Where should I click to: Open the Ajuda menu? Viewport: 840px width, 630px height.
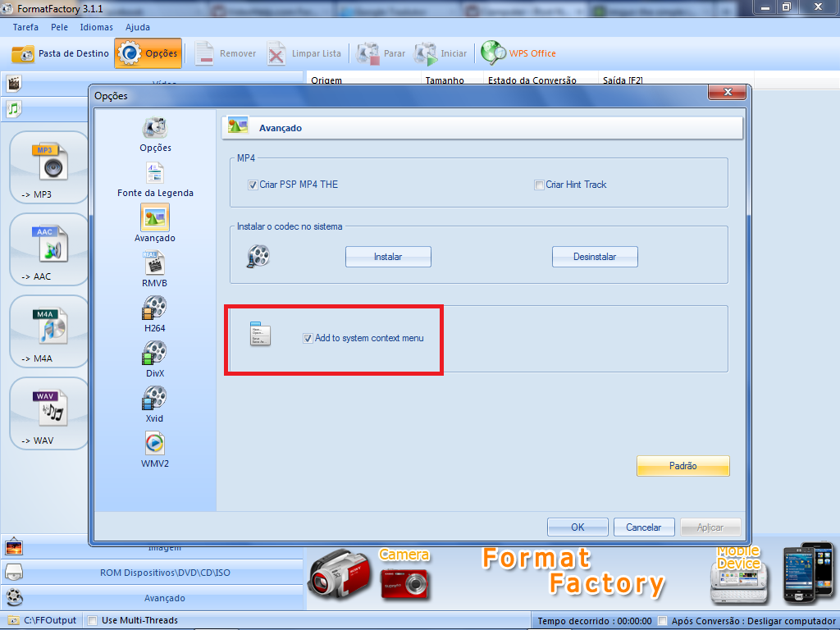pyautogui.click(x=138, y=27)
